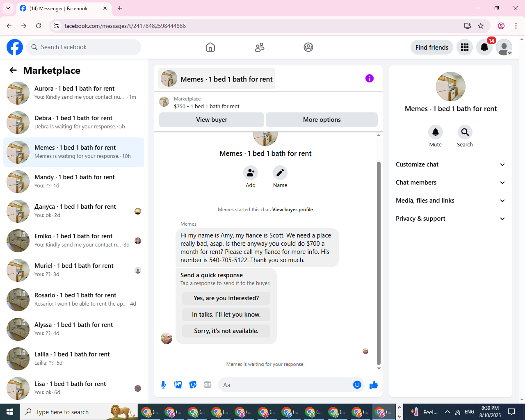Open Mandy 1 bed 1 bath chat
This screenshot has height=420, width=525.
74,182
